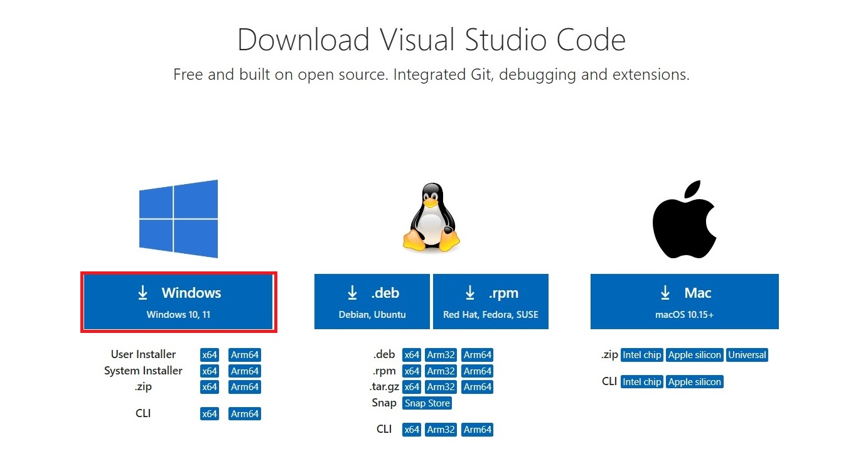The height and width of the screenshot is (463, 868).
Task: Select x64 for Windows User Installer
Action: point(210,355)
